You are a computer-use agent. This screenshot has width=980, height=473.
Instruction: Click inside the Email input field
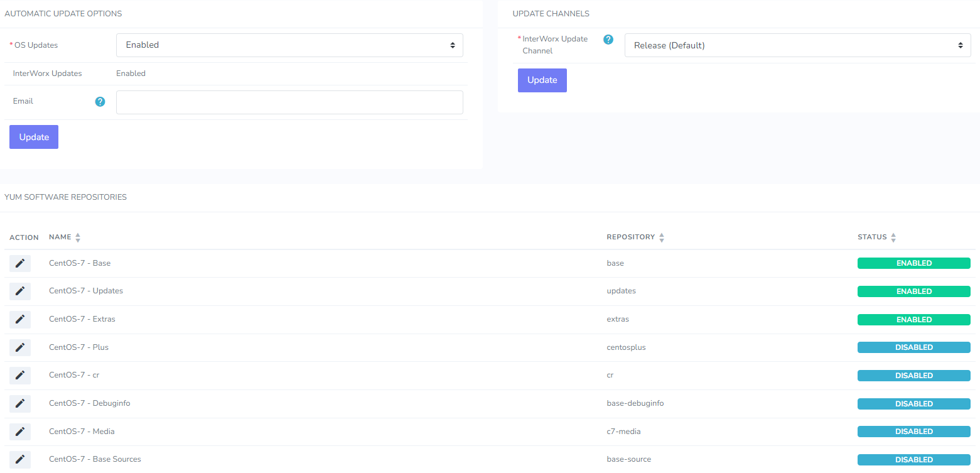289,102
